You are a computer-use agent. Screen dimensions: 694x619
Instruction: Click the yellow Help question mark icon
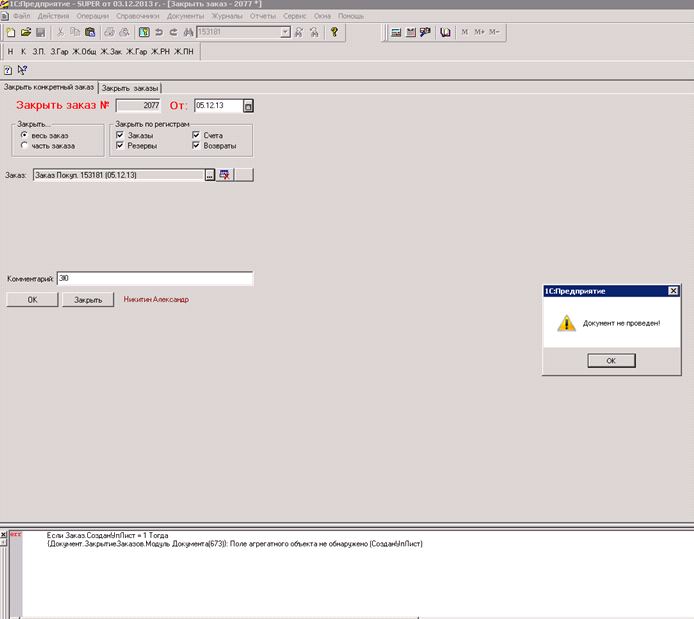coord(334,32)
